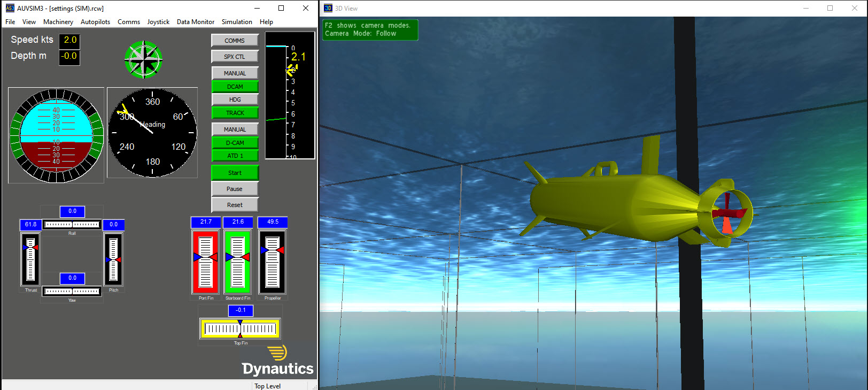Toggle the TRACK autopilot button
This screenshot has width=868, height=390.
coord(235,113)
